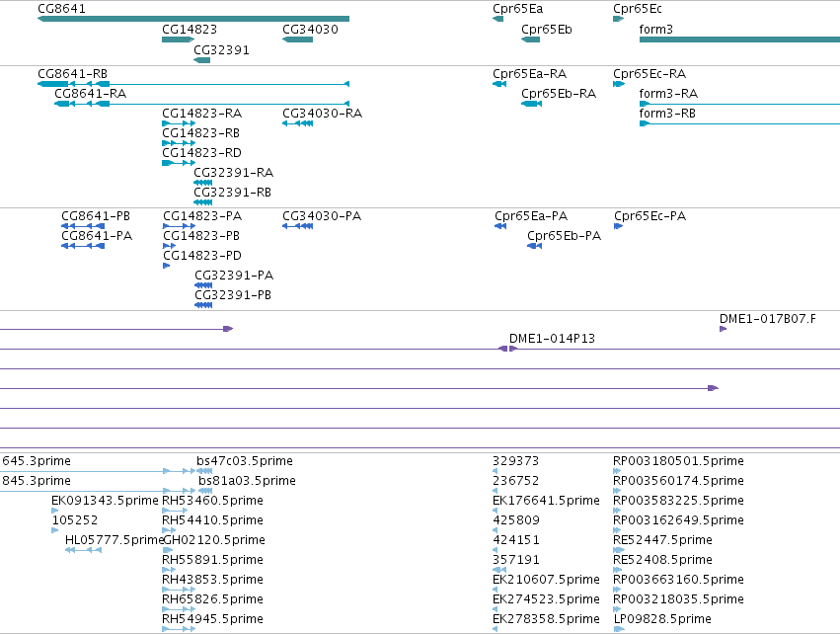
Task: Select protein CG14823-PA label
Action: pyautogui.click(x=202, y=216)
